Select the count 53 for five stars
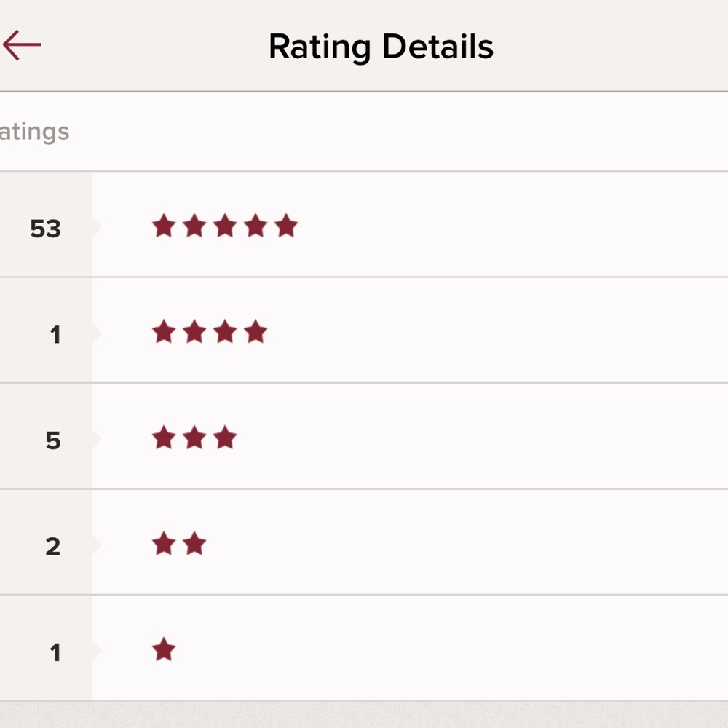The width and height of the screenshot is (728, 728). point(45,229)
